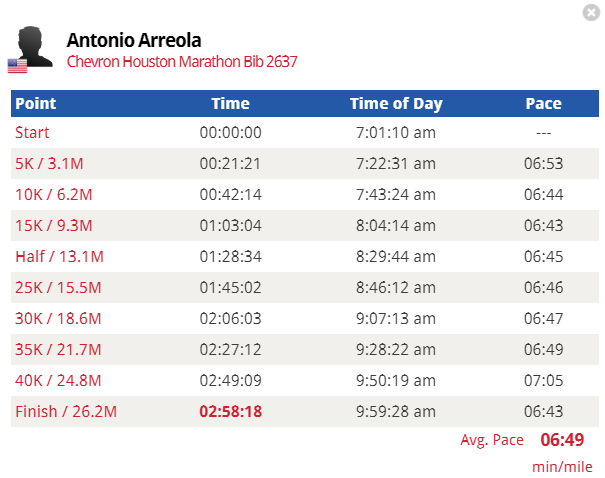Screen dimensions: 605x478
Task: Select the 40K / 24.8M split
Action: coord(58,380)
